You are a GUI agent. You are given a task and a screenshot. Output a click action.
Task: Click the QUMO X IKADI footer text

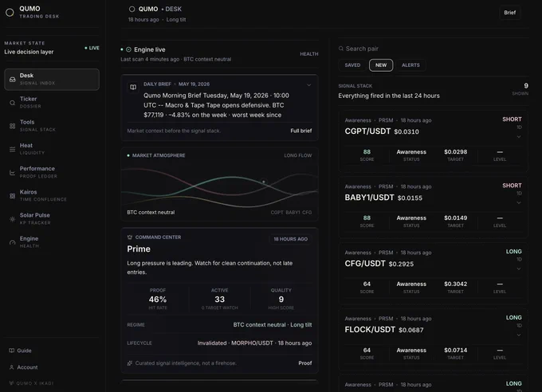click(35, 383)
